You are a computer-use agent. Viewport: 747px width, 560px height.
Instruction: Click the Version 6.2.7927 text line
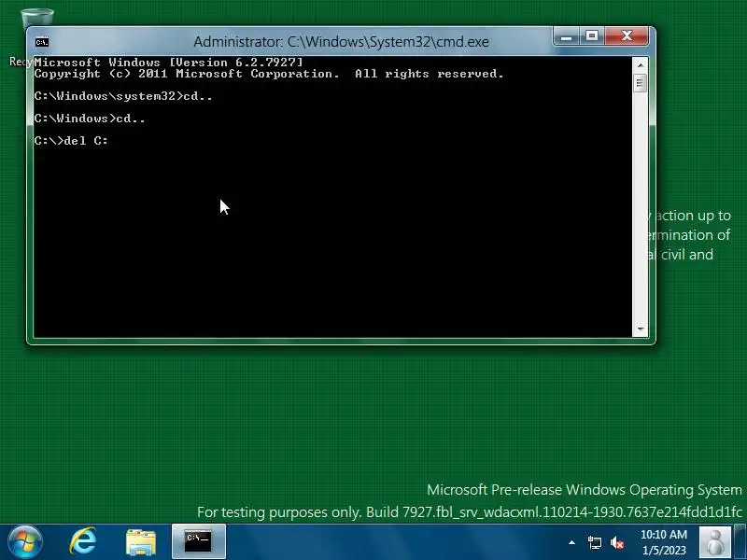(x=168, y=63)
